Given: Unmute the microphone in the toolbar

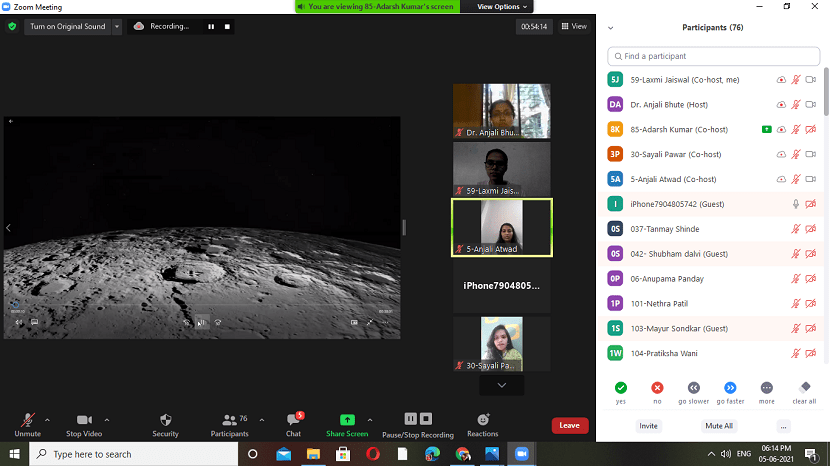Looking at the screenshot, I should click(x=27, y=424).
